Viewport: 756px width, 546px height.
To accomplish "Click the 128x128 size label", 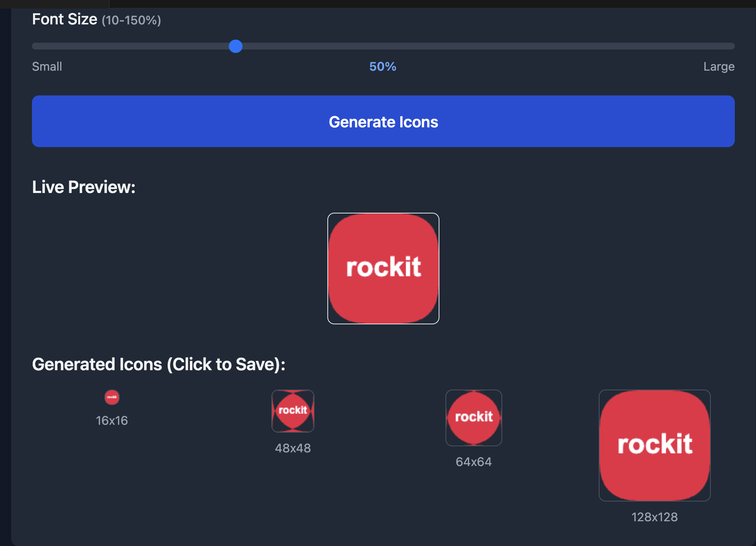I will tap(654, 517).
